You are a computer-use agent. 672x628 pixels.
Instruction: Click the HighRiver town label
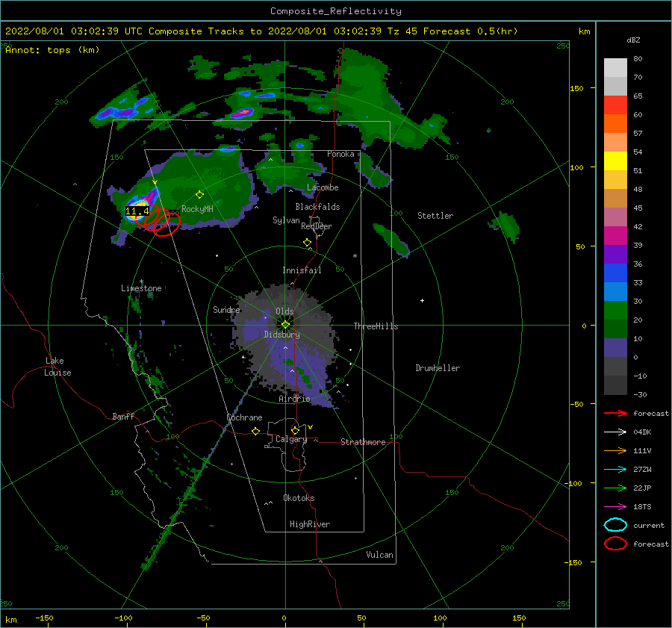click(310, 524)
